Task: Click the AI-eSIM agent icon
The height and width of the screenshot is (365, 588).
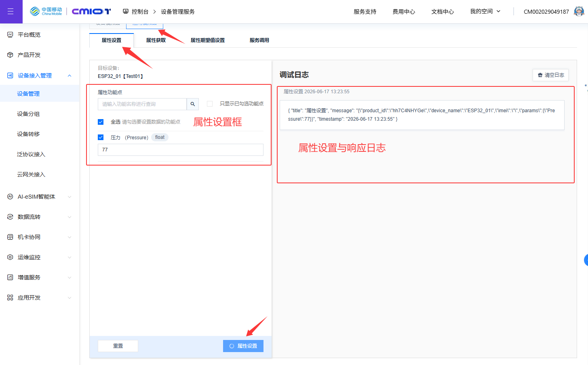Action: [x=10, y=197]
